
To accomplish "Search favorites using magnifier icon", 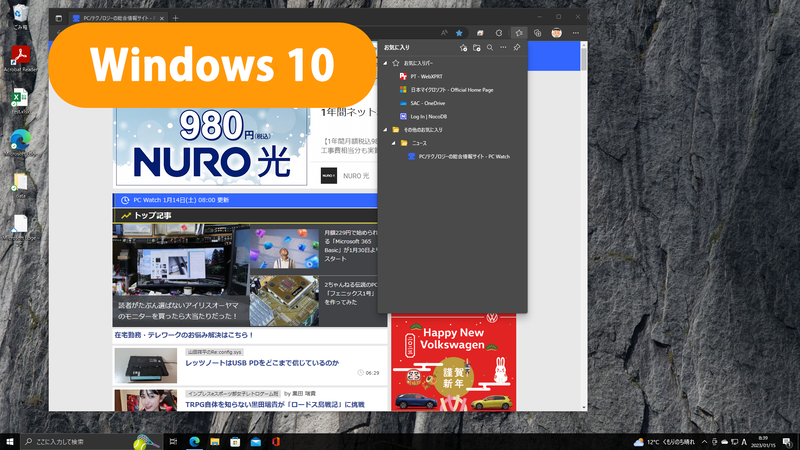I will [490, 47].
